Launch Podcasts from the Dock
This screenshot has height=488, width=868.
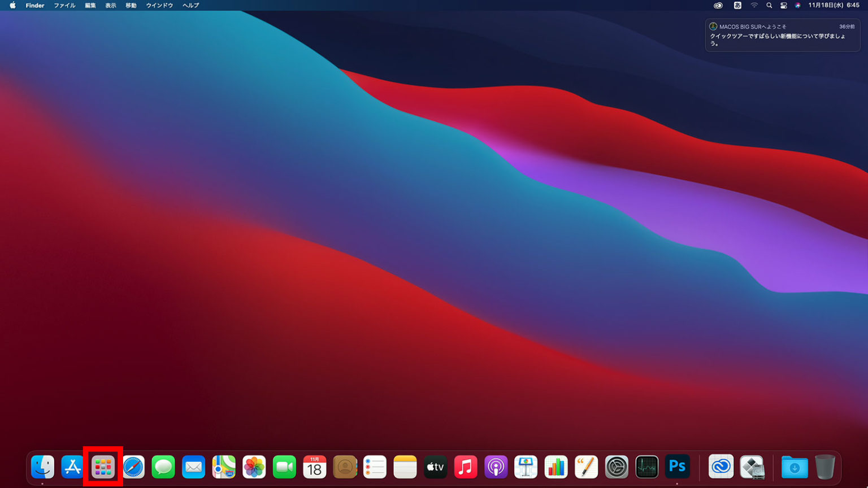coord(496,467)
